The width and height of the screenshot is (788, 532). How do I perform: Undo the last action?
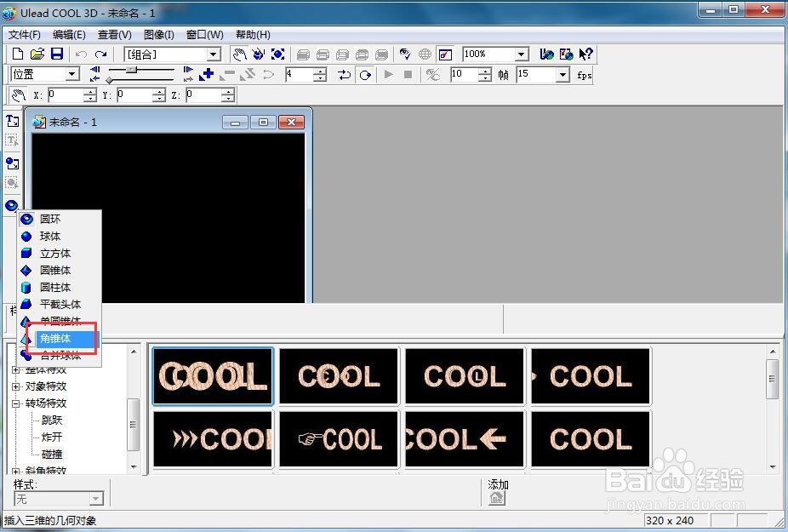[x=82, y=54]
